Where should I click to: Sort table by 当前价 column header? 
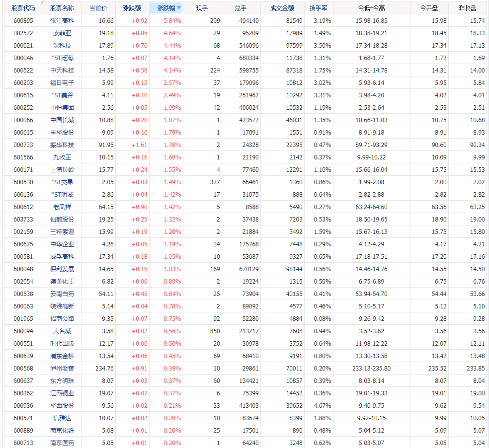click(x=98, y=8)
